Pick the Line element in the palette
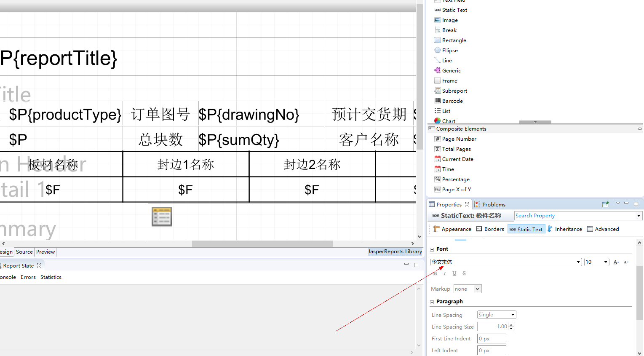The image size is (644, 356). click(x=443, y=60)
